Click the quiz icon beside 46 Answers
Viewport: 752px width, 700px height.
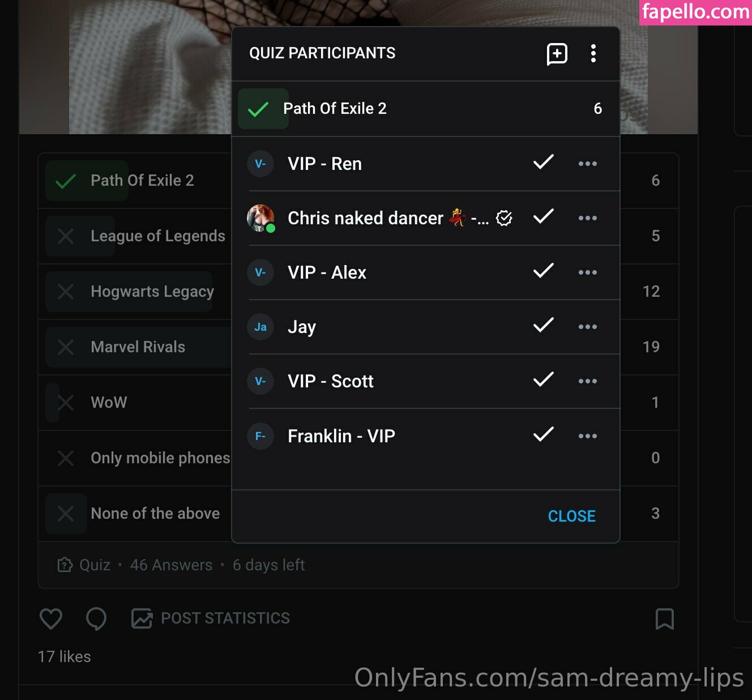pos(65,565)
